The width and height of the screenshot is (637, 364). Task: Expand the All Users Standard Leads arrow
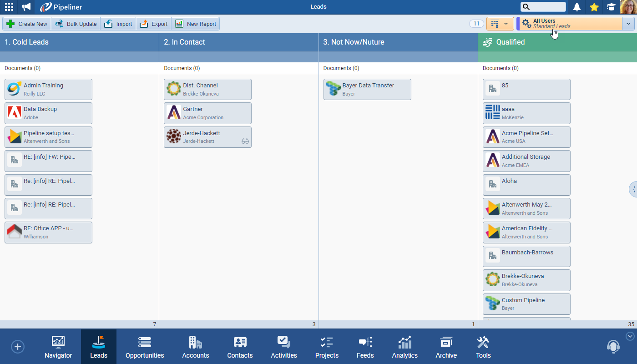[628, 24]
